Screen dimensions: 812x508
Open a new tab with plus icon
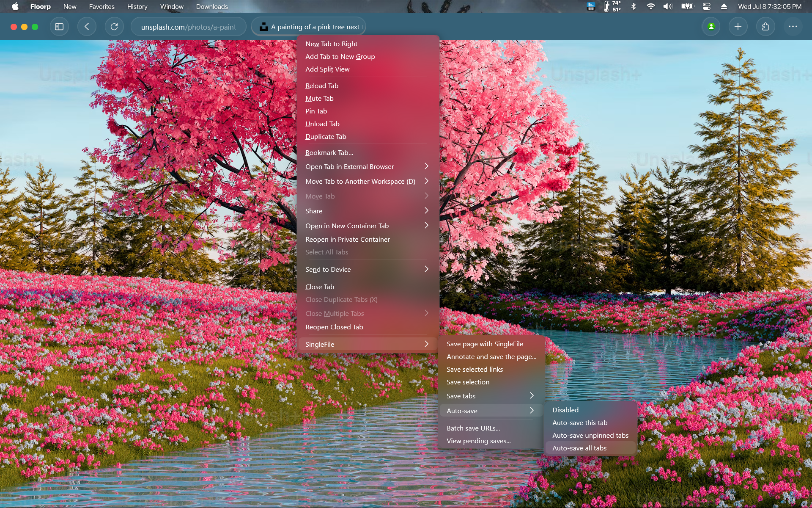(738, 27)
